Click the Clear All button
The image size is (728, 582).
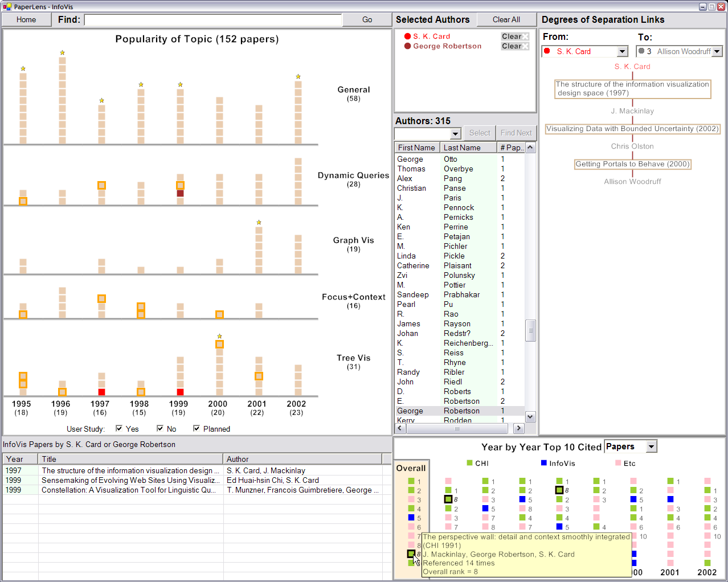coord(506,19)
